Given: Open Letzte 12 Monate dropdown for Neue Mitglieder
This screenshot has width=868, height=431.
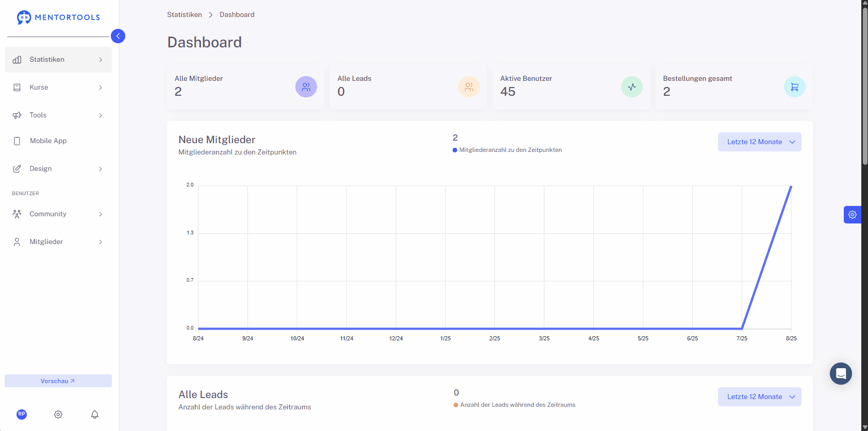Looking at the screenshot, I should pyautogui.click(x=760, y=142).
